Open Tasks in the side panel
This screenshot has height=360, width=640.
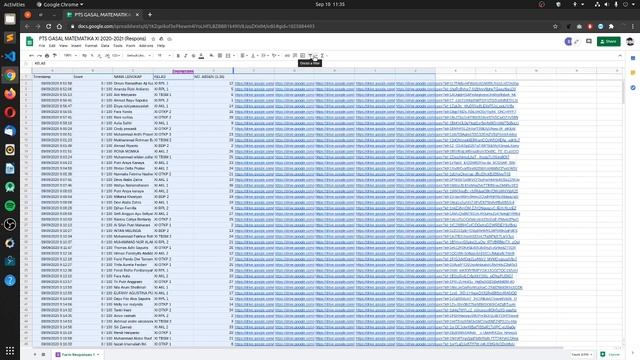coord(633,88)
